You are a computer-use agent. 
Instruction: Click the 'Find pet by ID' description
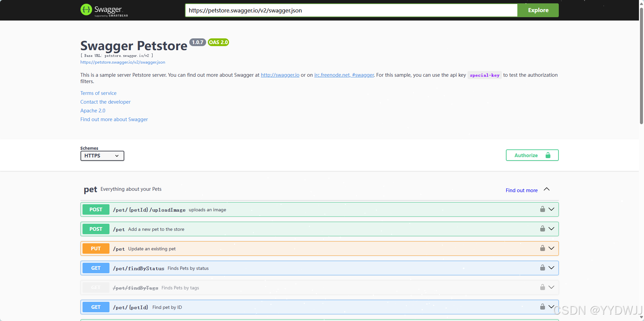(x=167, y=307)
